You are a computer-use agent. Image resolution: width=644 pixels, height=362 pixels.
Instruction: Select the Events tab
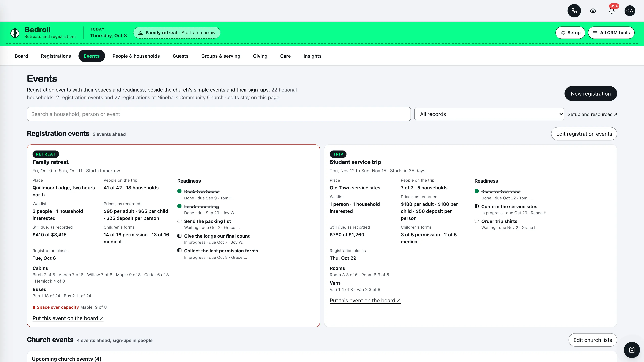coord(92,56)
